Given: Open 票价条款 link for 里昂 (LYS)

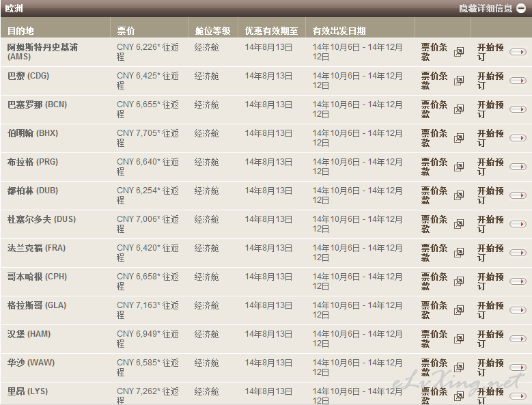Looking at the screenshot, I should [x=434, y=395].
